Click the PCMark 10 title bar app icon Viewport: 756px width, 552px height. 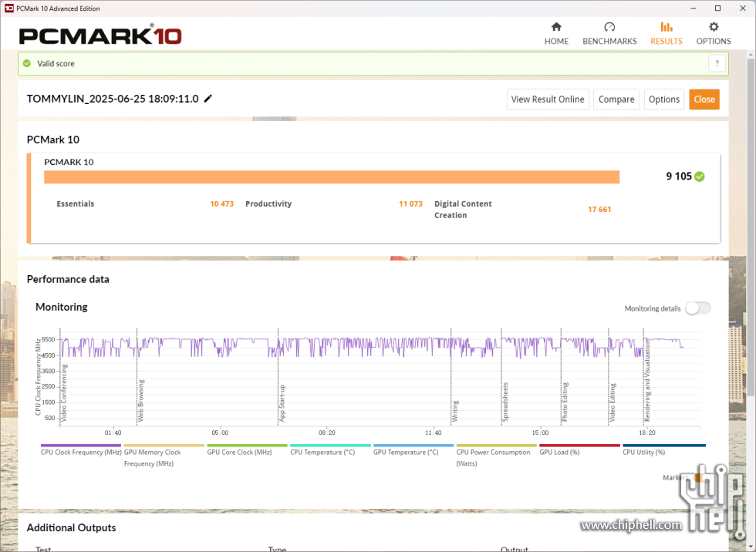[8, 8]
